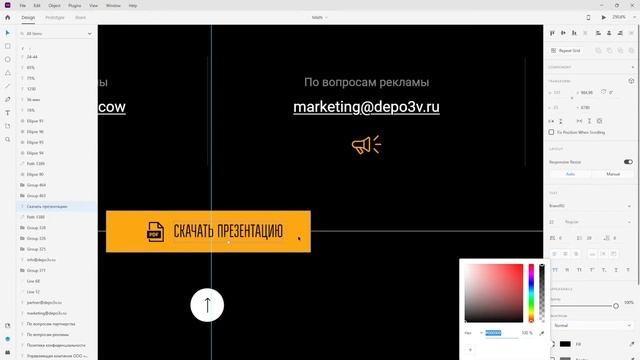This screenshot has height=360, width=640.
Task: Click the align center horizontally icon
Action: pos(609,33)
